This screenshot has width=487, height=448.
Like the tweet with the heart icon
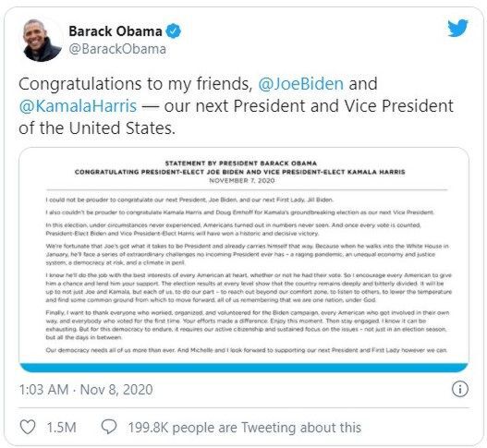click(x=28, y=427)
